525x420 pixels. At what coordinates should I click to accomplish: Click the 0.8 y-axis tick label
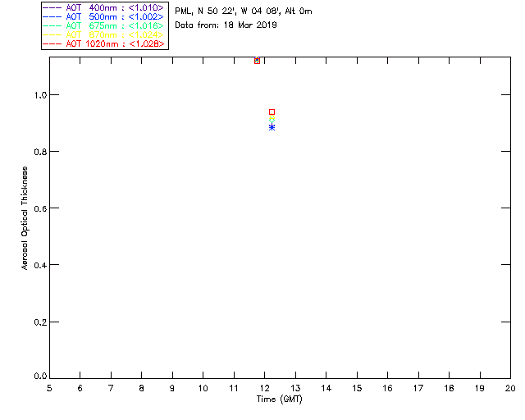(40, 152)
